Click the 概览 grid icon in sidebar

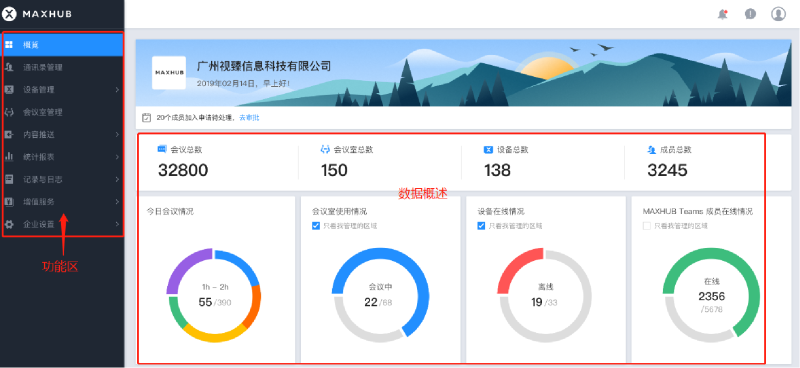pyautogui.click(x=9, y=45)
